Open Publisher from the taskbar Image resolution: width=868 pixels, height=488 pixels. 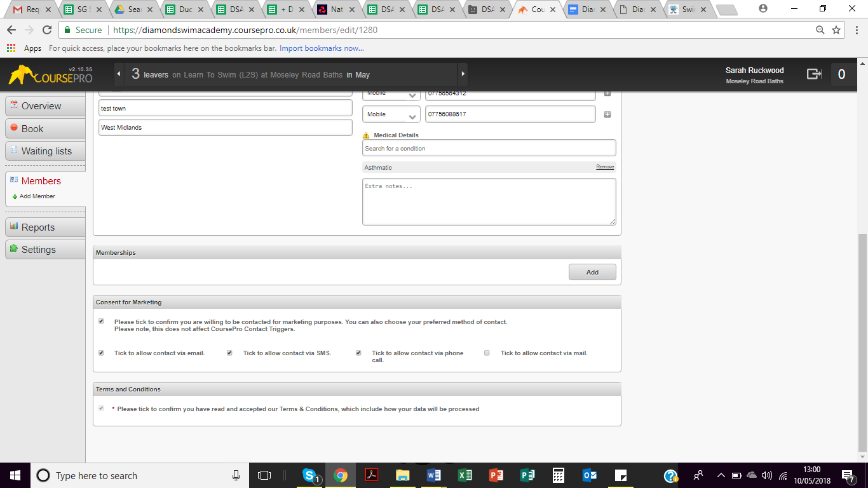coord(527,475)
